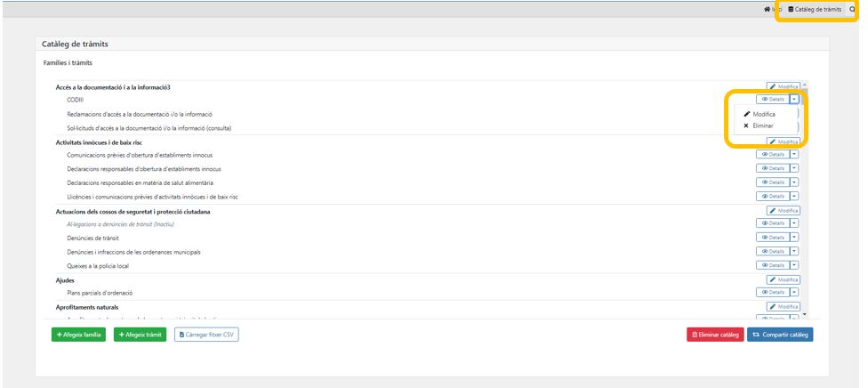Choose Modifica in the open dropdown menu
This screenshot has width=868, height=388.
coord(761,114)
